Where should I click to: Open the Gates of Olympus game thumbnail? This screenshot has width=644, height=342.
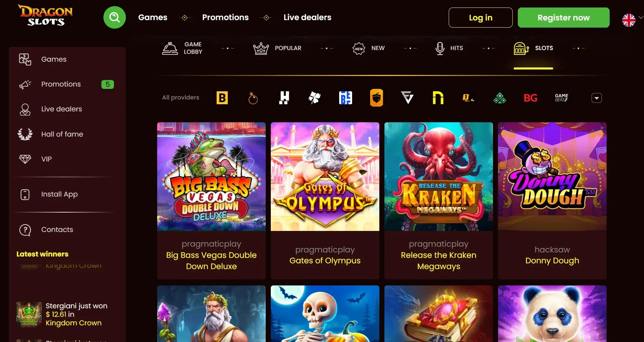click(x=325, y=176)
